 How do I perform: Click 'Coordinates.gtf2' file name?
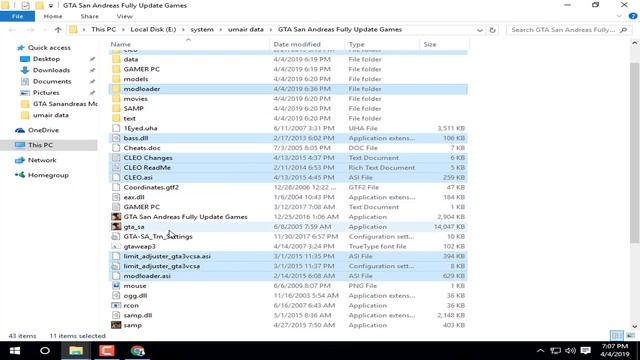tap(151, 187)
